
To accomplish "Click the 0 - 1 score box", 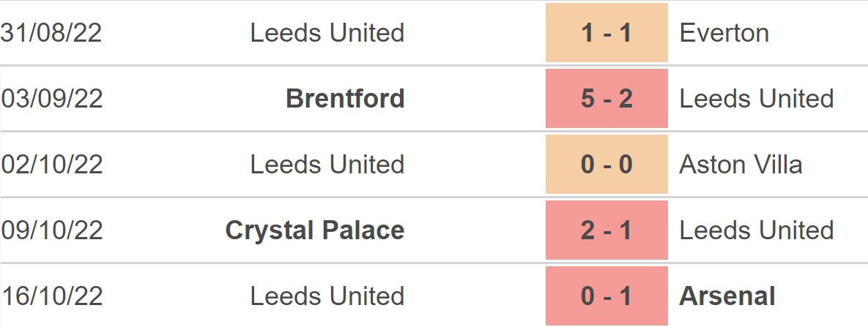I will [x=607, y=296].
